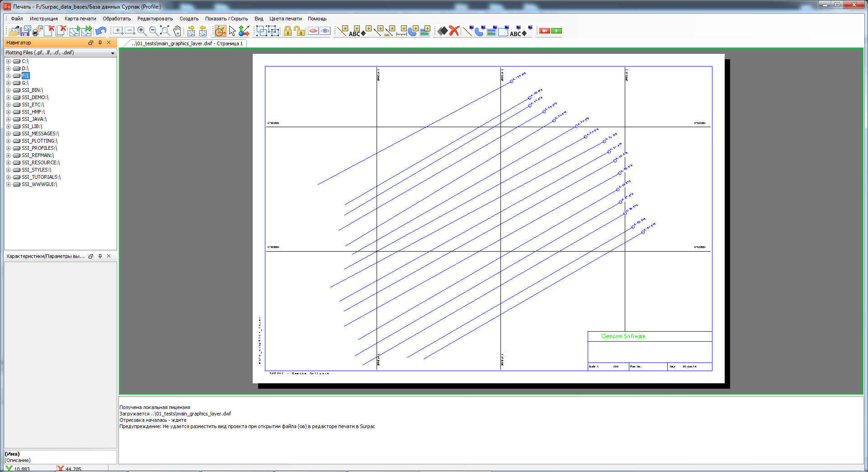Close the Характеристики panel
This screenshot has width=868, height=472.
coord(108,256)
